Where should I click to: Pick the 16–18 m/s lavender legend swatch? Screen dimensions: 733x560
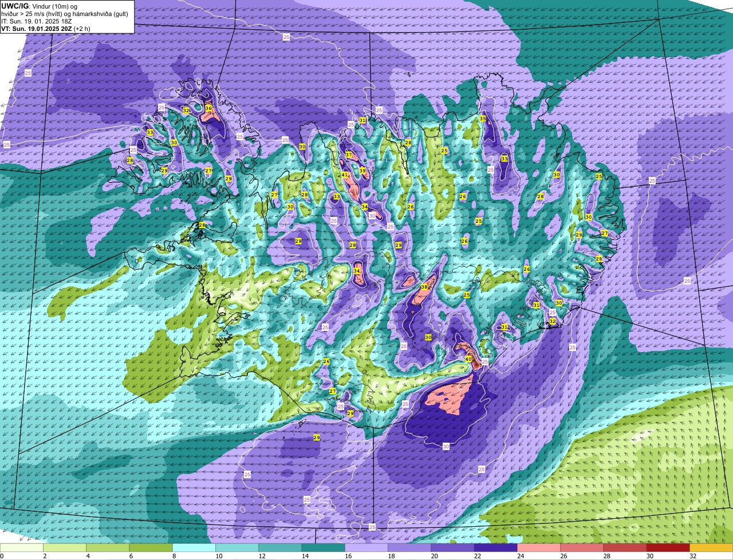pos(366,548)
